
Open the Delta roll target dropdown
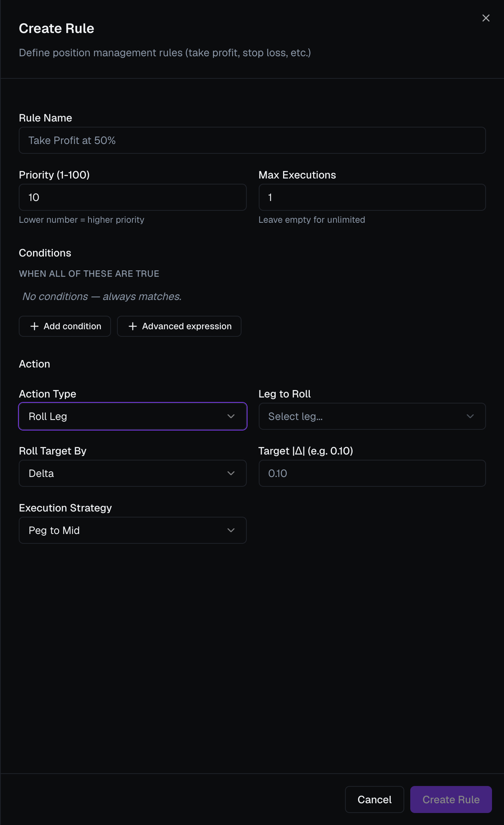[133, 473]
